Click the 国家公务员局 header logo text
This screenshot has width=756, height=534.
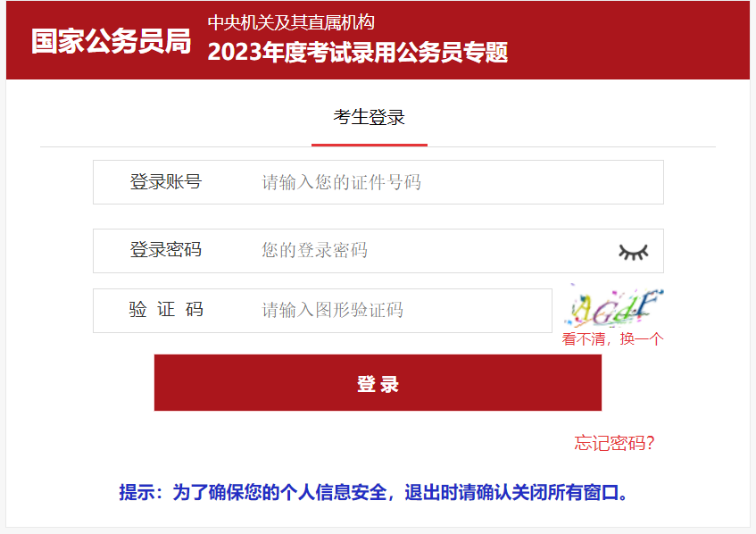point(112,41)
